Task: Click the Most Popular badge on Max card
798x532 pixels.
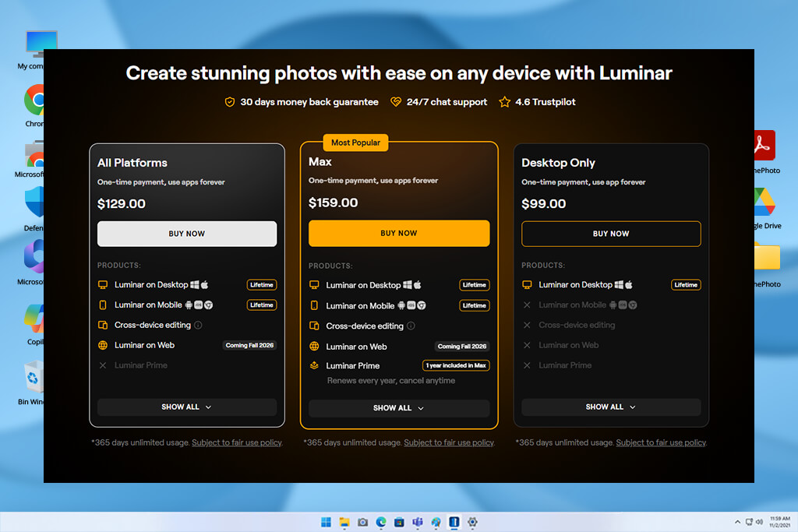Action: click(x=355, y=143)
